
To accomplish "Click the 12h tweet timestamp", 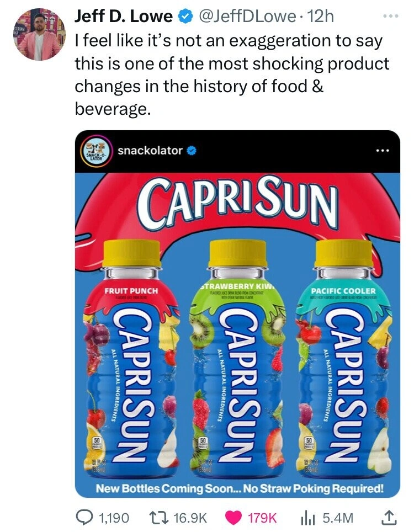I will point(321,17).
